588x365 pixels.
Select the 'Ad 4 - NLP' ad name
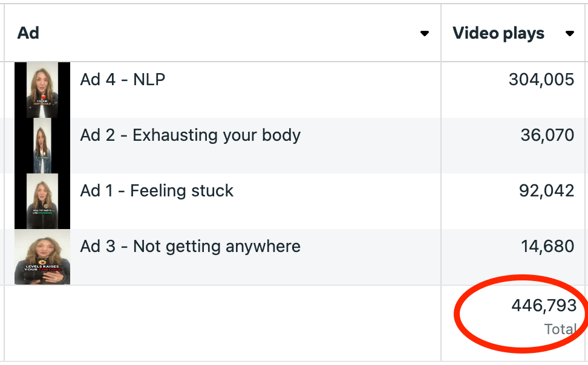(123, 79)
